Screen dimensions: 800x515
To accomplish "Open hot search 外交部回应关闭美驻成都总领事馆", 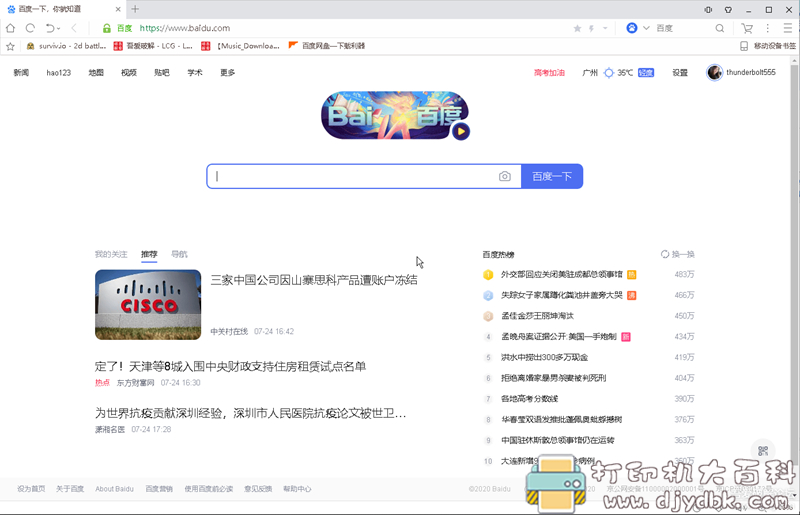I will coord(562,275).
